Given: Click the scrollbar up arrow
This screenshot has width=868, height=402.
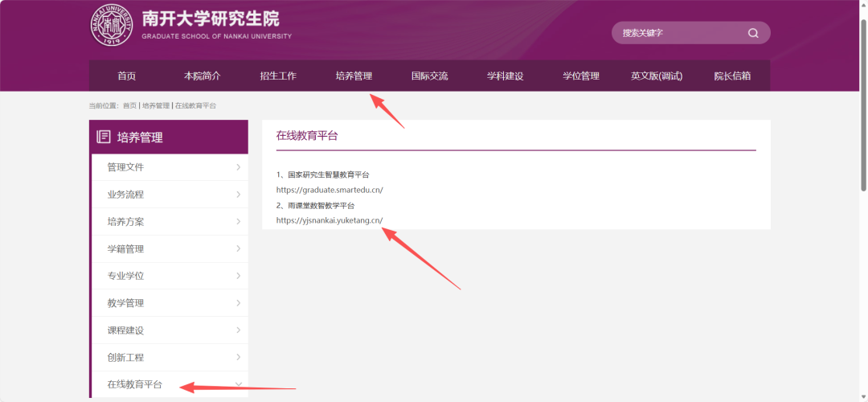Looking at the screenshot, I should [863, 6].
